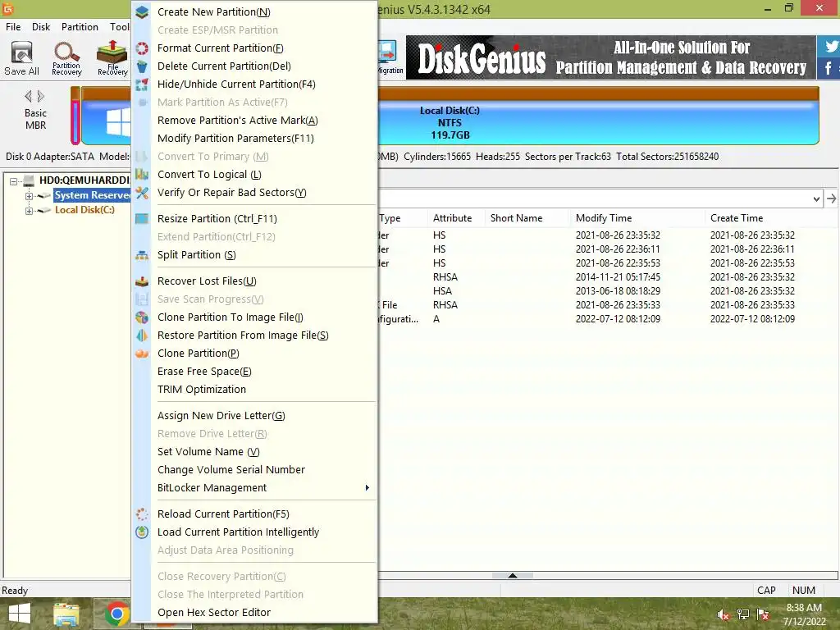Click the Recover Lost Files icon
840x630 pixels.
pyautogui.click(x=142, y=281)
